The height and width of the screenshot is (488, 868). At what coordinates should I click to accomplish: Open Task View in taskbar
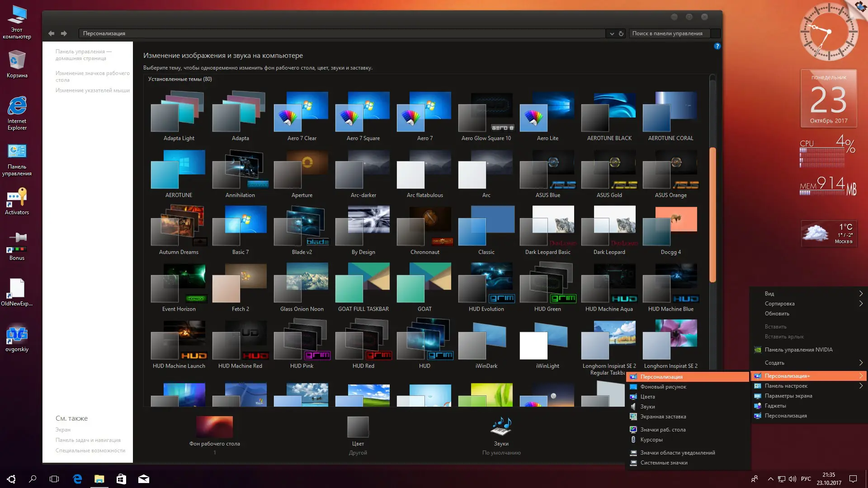pyautogui.click(x=54, y=479)
